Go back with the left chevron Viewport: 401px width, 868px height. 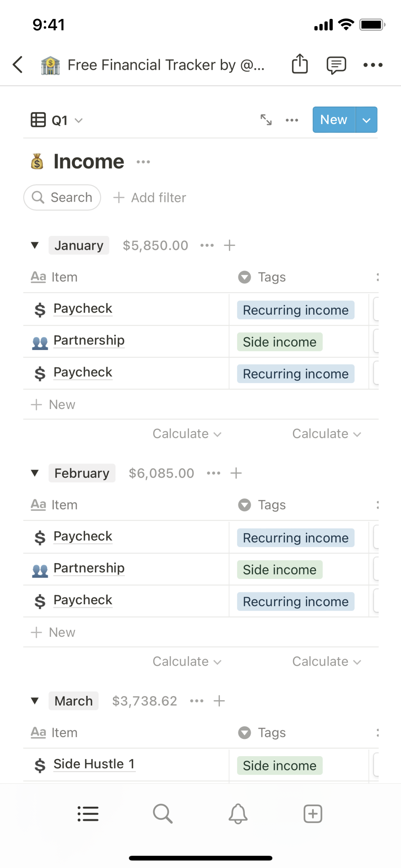coord(18,64)
